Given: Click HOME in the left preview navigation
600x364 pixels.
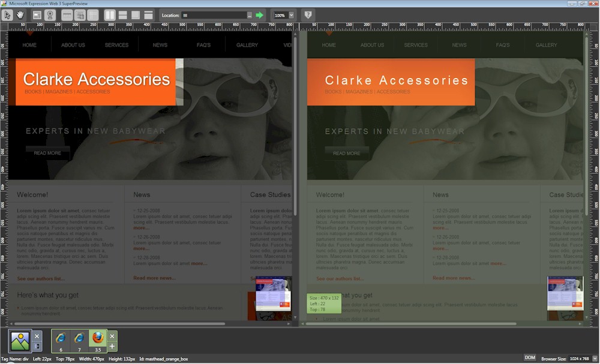Looking at the screenshot, I should coord(29,45).
